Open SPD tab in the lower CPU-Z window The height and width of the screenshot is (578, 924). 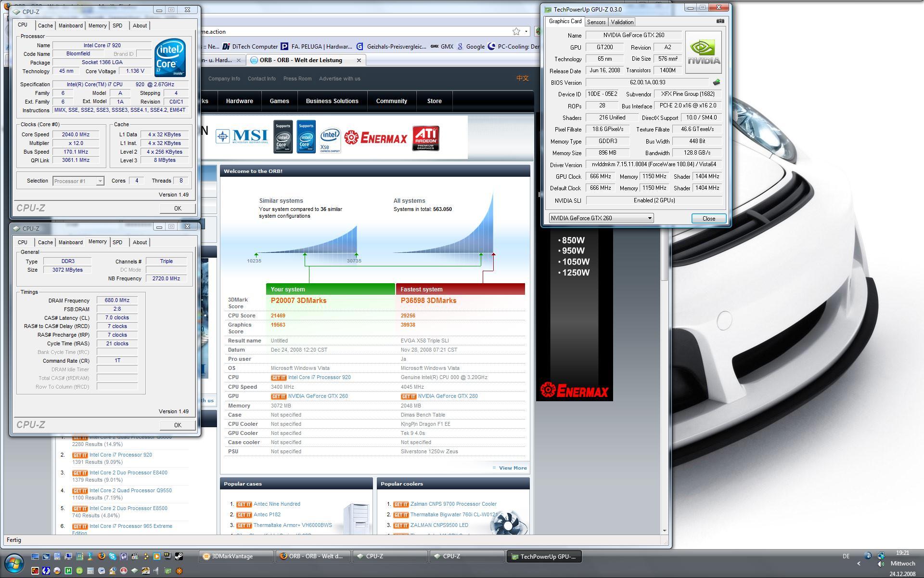click(117, 242)
